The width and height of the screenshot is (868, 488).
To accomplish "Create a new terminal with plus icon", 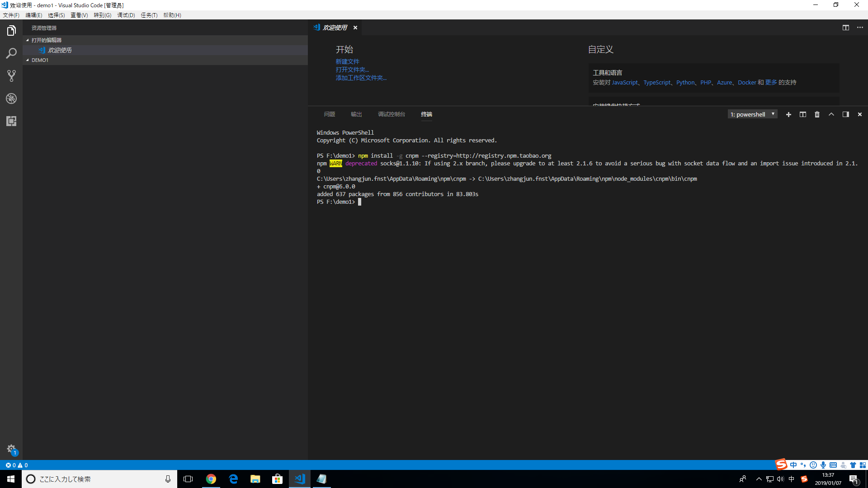I will [788, 114].
